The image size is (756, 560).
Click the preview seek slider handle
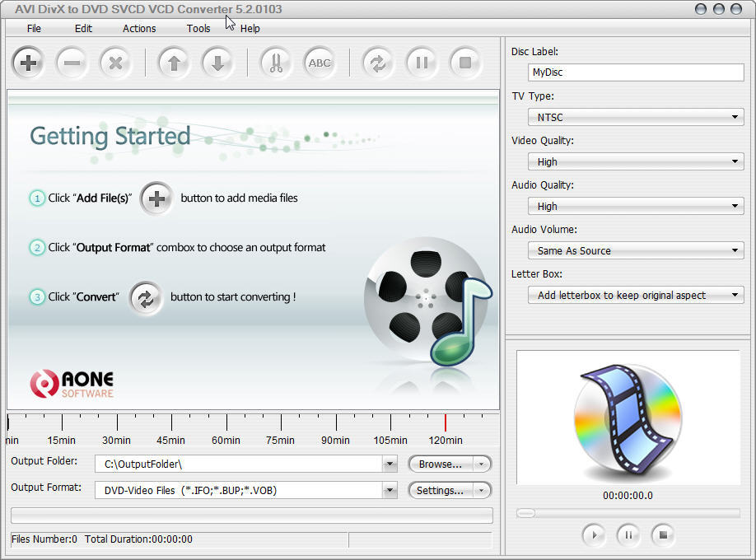525,513
